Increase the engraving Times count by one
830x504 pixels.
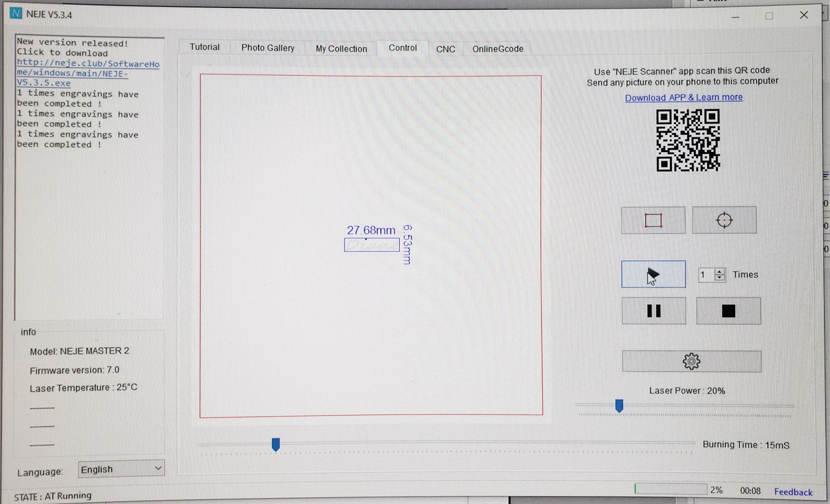pos(720,272)
